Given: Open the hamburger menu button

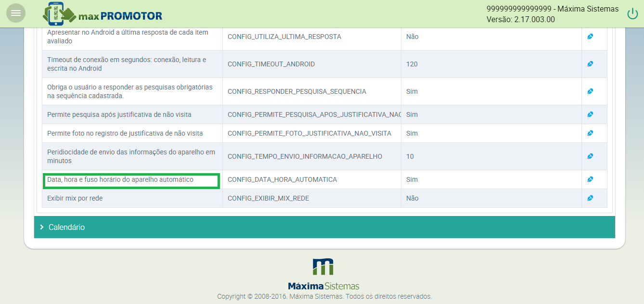Looking at the screenshot, I should coord(16,13).
